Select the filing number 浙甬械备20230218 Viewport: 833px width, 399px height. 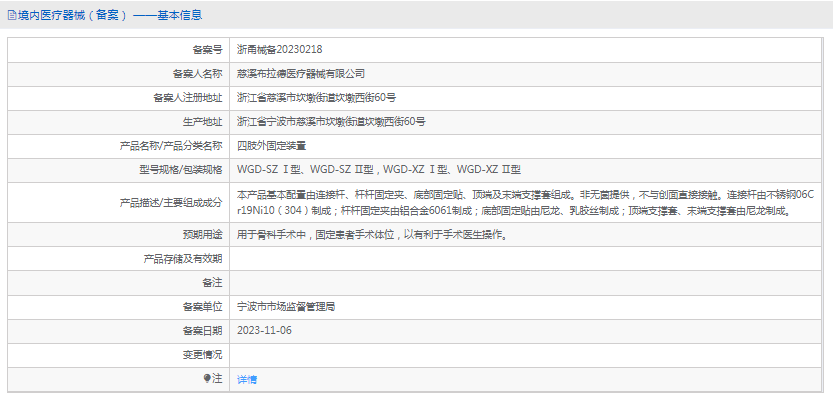point(279,49)
